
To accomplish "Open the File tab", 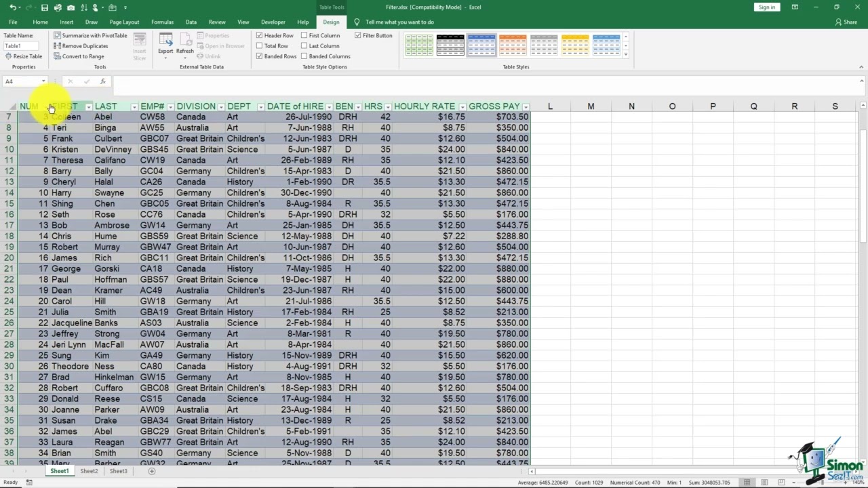I will 13,22.
